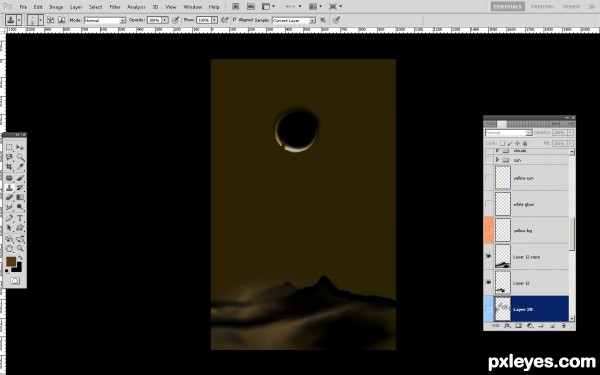
Task: Launch Mini Bridge from the top bar
Action: [x=251, y=7]
